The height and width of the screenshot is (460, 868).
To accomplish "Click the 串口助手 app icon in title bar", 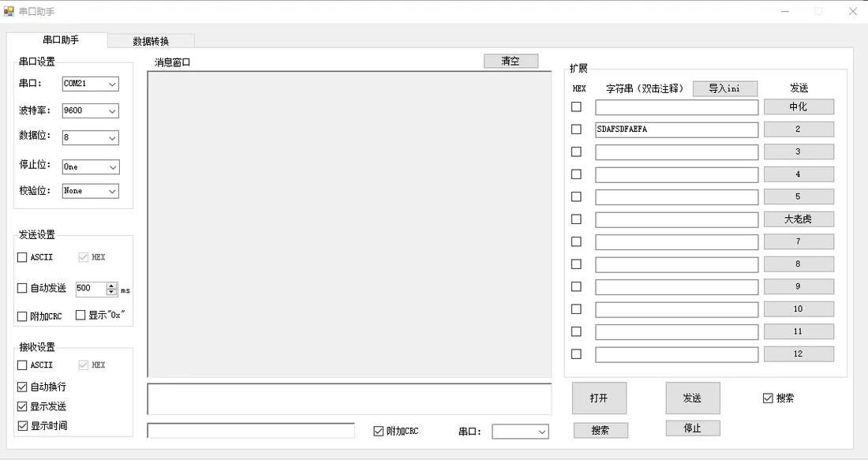I will (9, 11).
